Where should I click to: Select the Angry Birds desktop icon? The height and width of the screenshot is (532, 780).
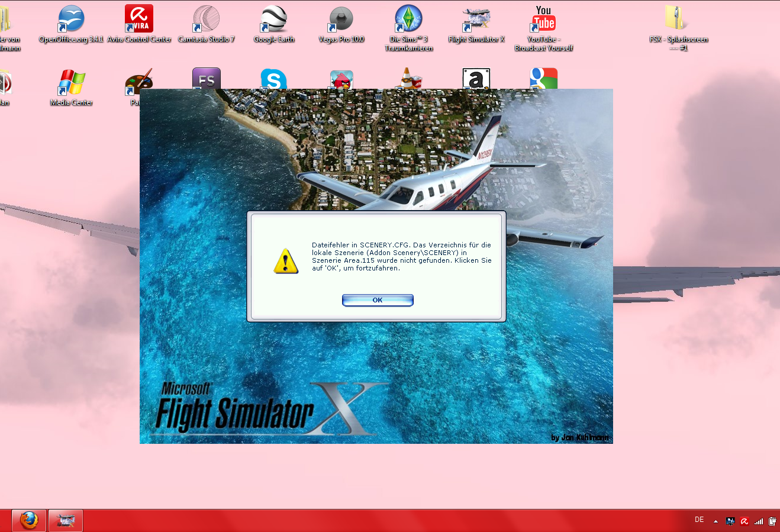(341, 79)
